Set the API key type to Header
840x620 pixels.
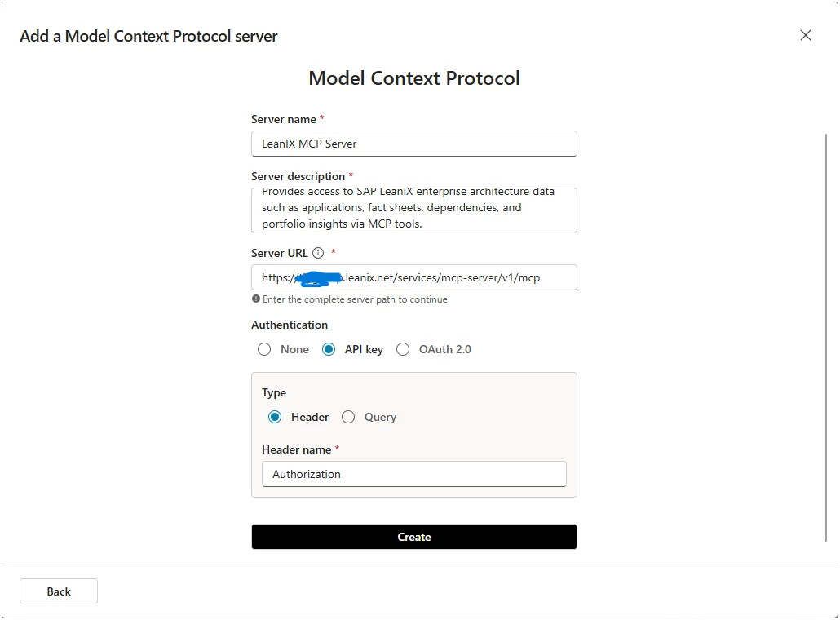pyautogui.click(x=275, y=417)
